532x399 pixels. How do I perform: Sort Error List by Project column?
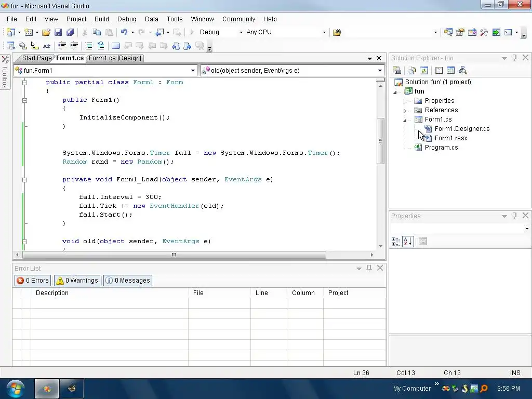[x=354, y=293]
